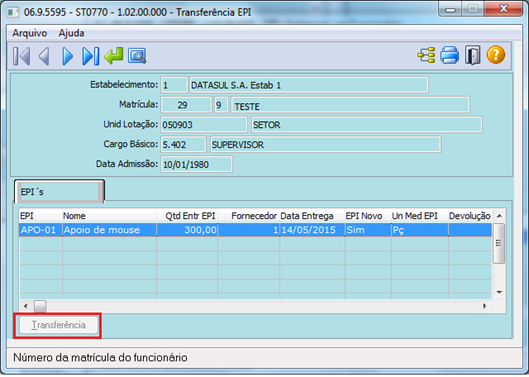Viewport: 529px width, 377px height.
Task: Select the APO-01 Apoio de mouse row
Action: click(x=255, y=230)
